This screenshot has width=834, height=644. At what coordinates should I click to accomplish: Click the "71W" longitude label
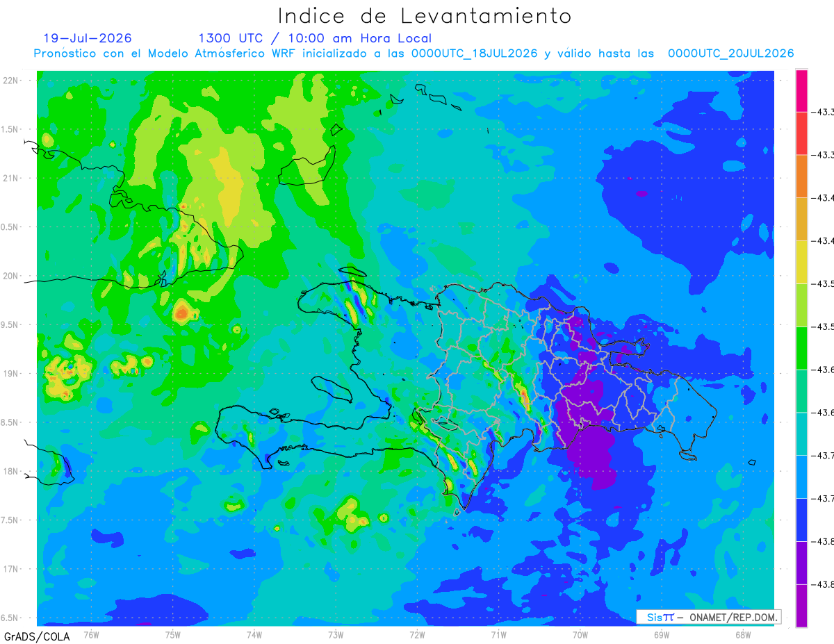pyautogui.click(x=498, y=634)
